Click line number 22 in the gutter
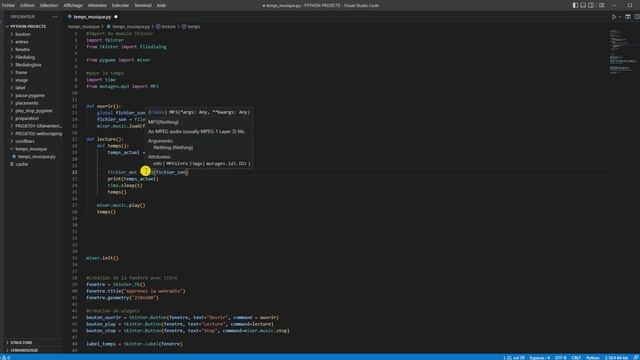Image resolution: width=640 pixels, height=360 pixels. tap(74, 172)
